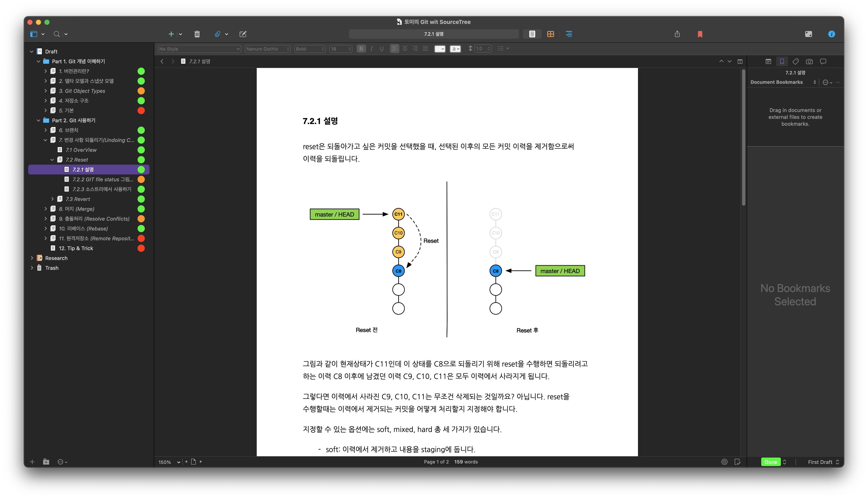Add a new document with plus icon
868x499 pixels.
(x=171, y=34)
